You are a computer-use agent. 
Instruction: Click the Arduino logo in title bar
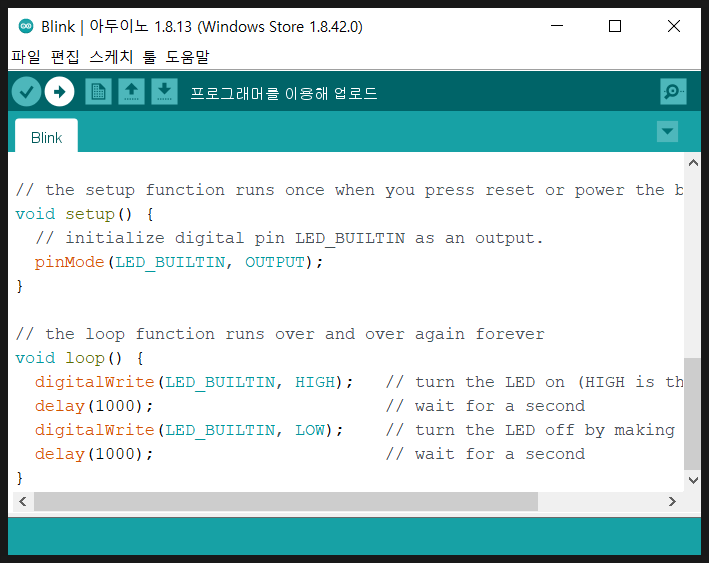[26, 26]
